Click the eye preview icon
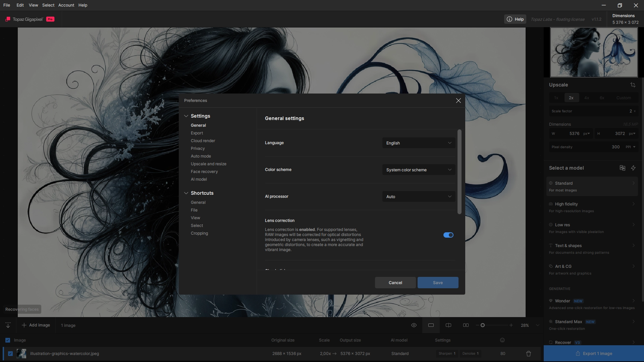Viewport: 644px width, 362px height. tap(414, 325)
